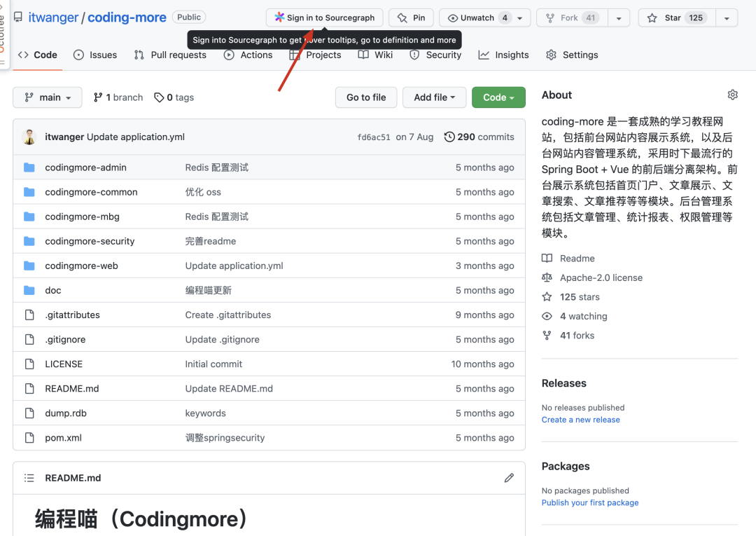The height and width of the screenshot is (536, 756).
Task: Click the codingmore-mbg folder icon
Action: coord(29,217)
